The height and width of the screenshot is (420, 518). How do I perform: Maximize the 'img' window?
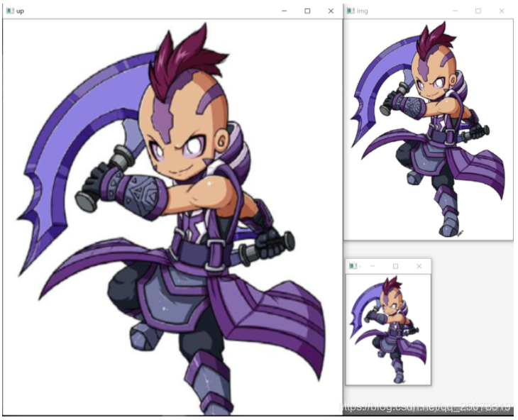click(x=478, y=11)
